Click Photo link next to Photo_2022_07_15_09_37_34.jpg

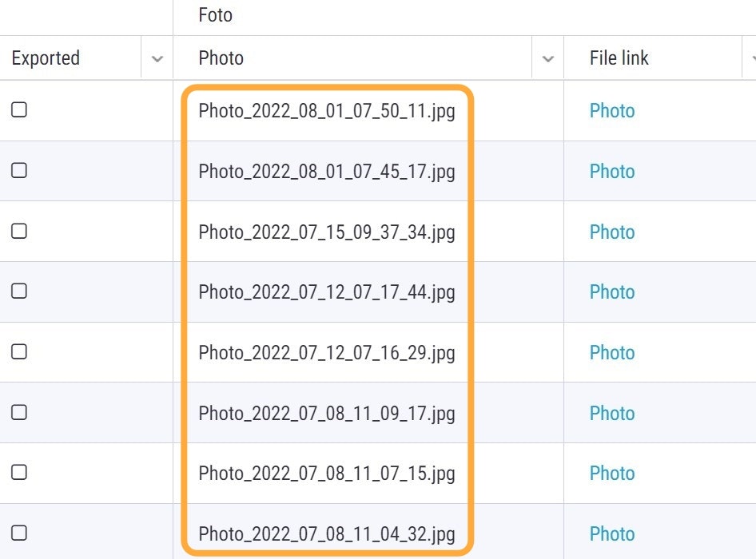(x=612, y=232)
